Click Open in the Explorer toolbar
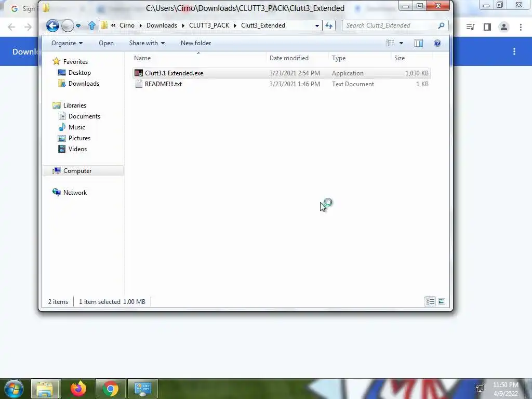Viewport: 532px width, 399px height. tap(106, 43)
